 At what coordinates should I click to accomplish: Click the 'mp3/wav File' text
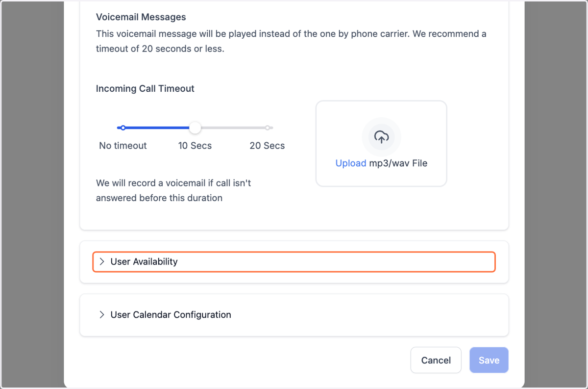[398, 163]
